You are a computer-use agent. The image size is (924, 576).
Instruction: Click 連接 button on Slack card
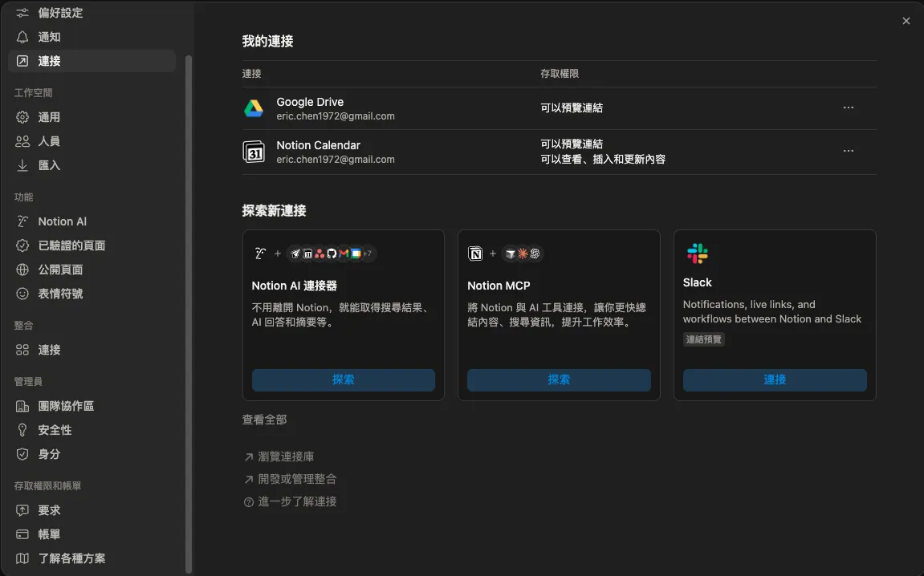click(x=775, y=379)
